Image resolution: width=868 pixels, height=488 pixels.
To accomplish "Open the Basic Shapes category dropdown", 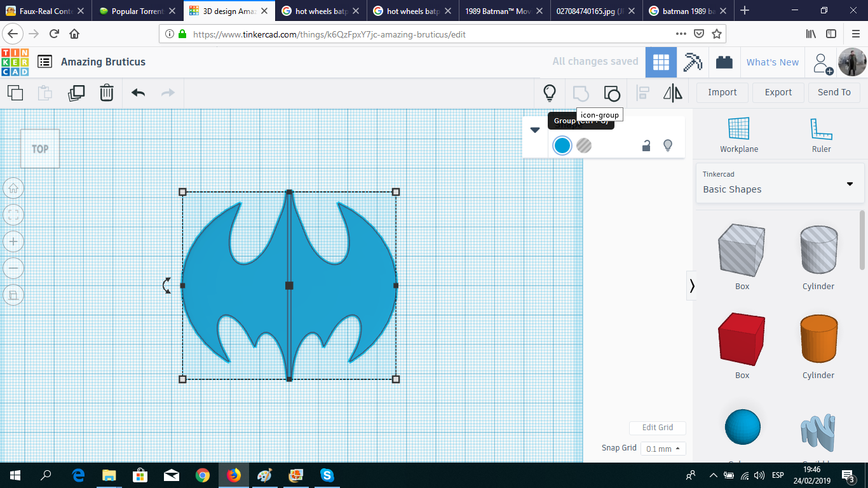I will 780,183.
